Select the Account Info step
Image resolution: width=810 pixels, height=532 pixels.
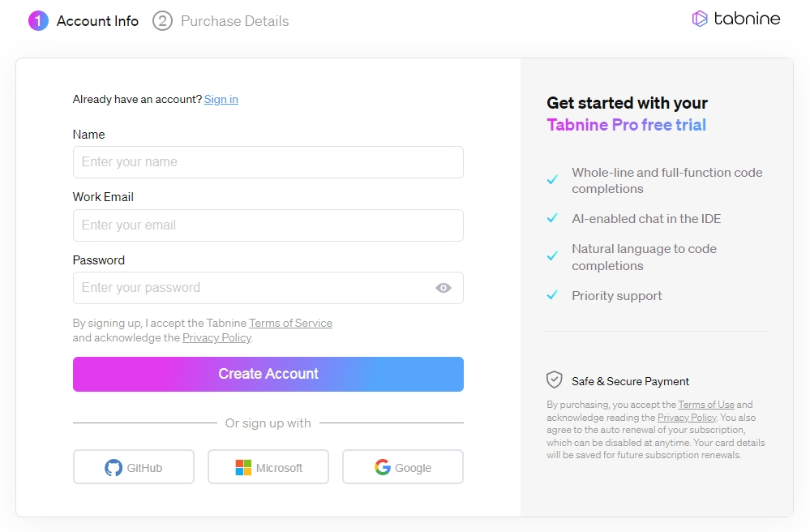coord(97,21)
